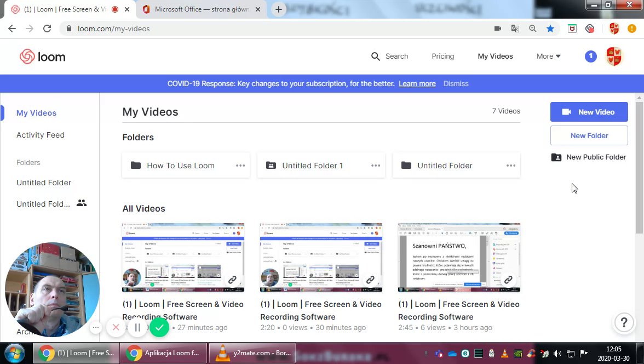
Task: Go to the Pricing page
Action: 442,56
